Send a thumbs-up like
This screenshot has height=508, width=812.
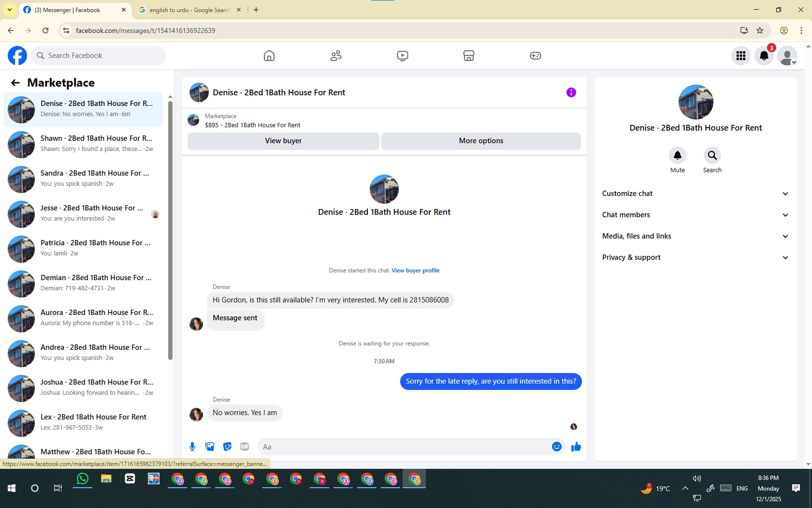click(x=576, y=447)
